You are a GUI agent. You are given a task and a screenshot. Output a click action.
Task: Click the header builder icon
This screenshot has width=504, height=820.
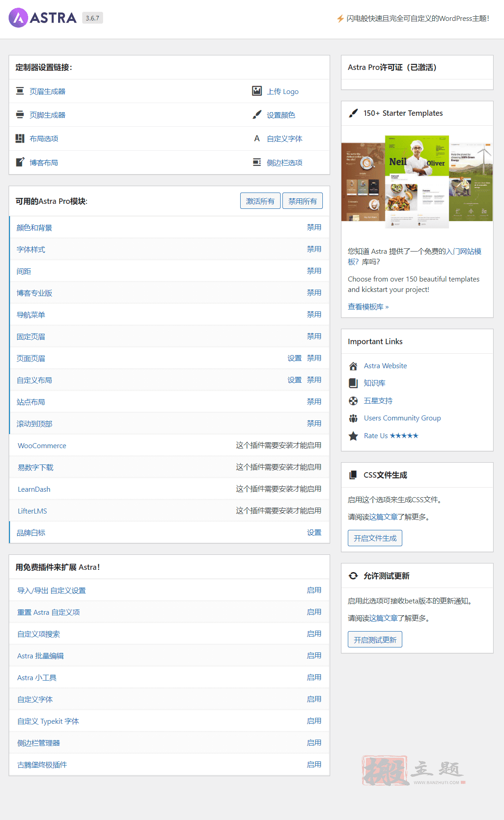point(20,91)
